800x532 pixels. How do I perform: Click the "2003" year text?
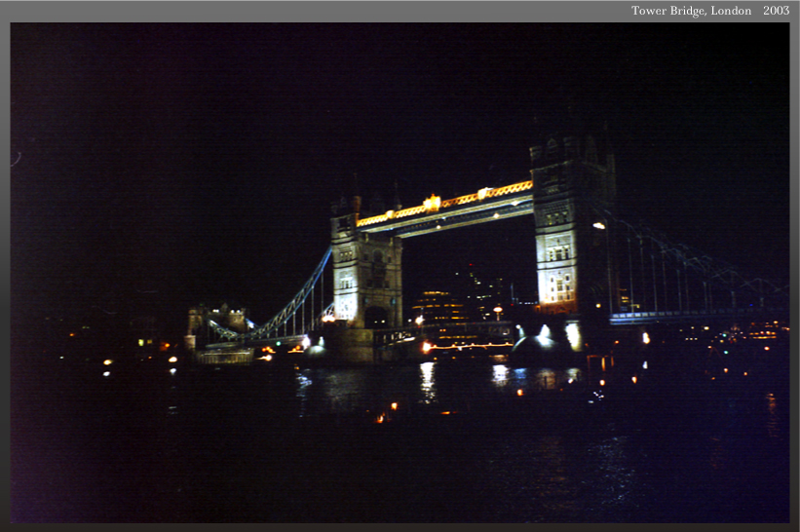(x=776, y=11)
